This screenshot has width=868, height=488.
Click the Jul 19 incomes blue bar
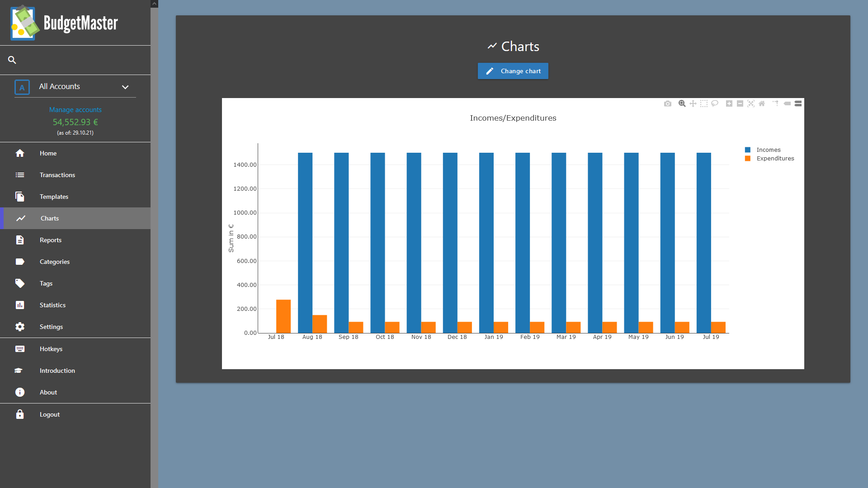click(704, 243)
